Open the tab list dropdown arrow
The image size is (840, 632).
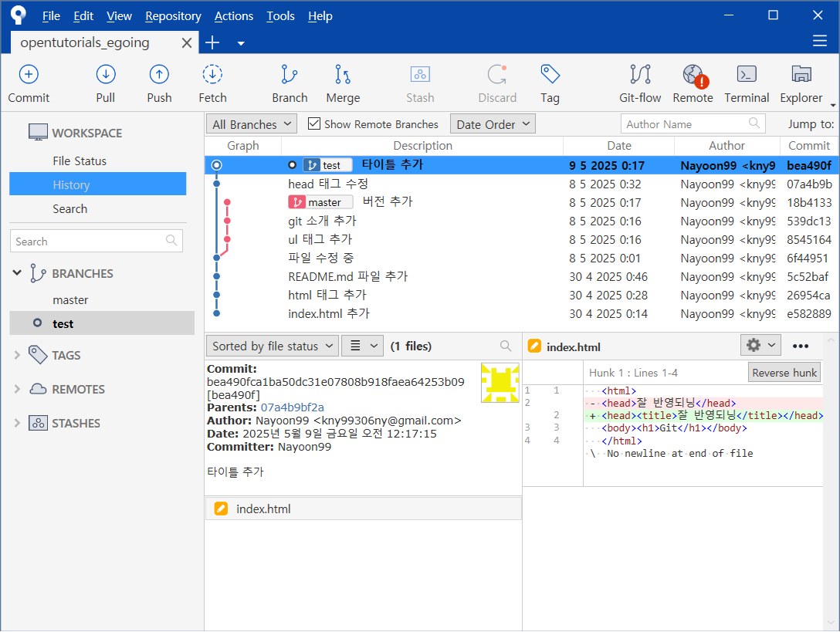click(241, 43)
